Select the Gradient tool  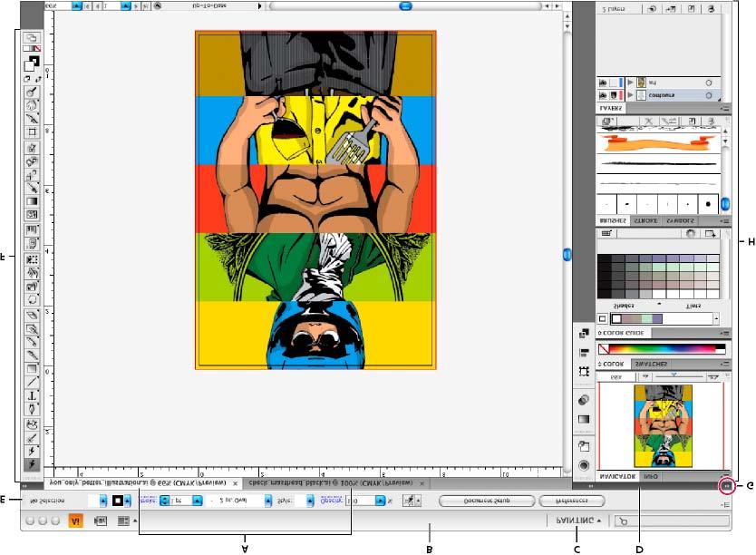click(32, 201)
